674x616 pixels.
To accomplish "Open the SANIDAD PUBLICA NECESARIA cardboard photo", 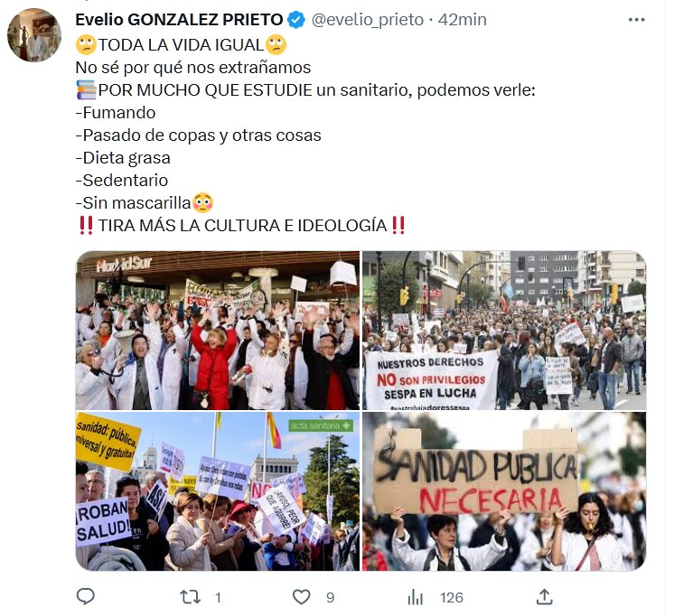I will tap(504, 491).
